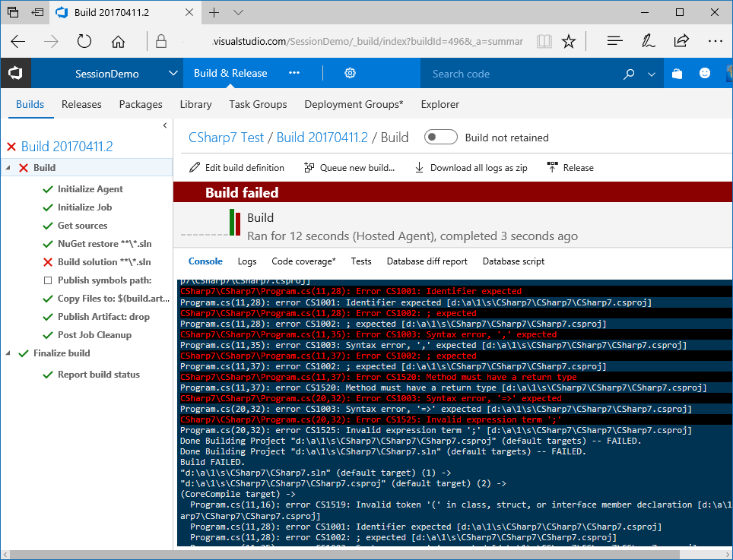The width and height of the screenshot is (733, 560).
Task: Select the failed Build solution step
Action: (x=104, y=261)
